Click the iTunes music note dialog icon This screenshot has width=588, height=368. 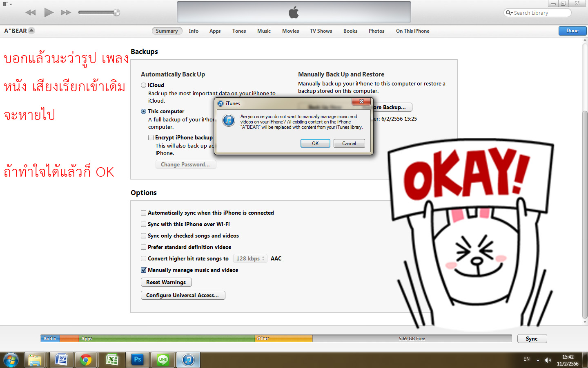coord(229,121)
